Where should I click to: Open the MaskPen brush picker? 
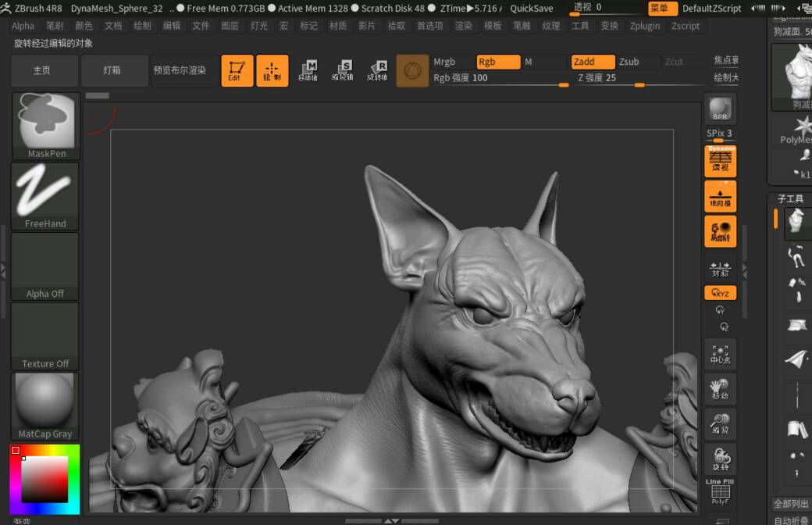pos(45,125)
